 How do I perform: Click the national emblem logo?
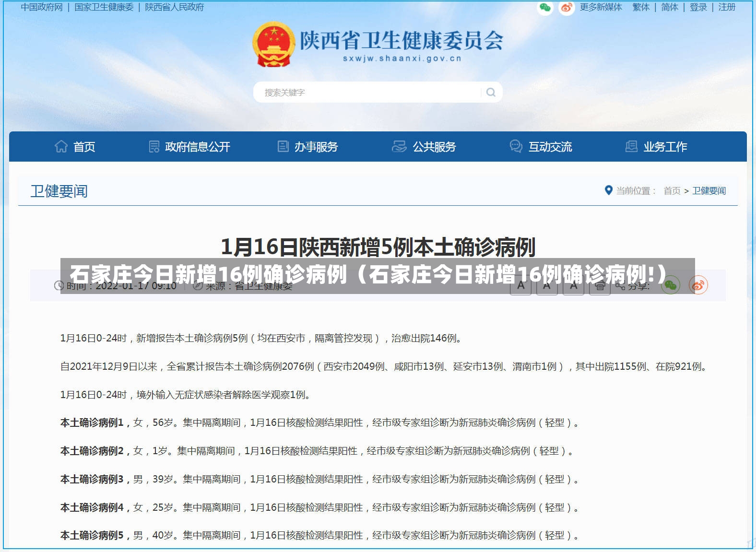[273, 45]
